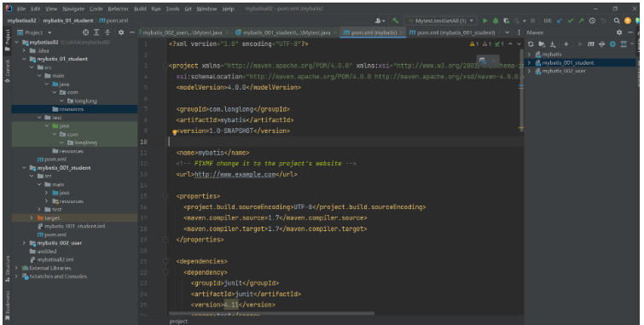Toggle skip tests mode blue circle icon
The image size is (644, 325).
click(612, 44)
